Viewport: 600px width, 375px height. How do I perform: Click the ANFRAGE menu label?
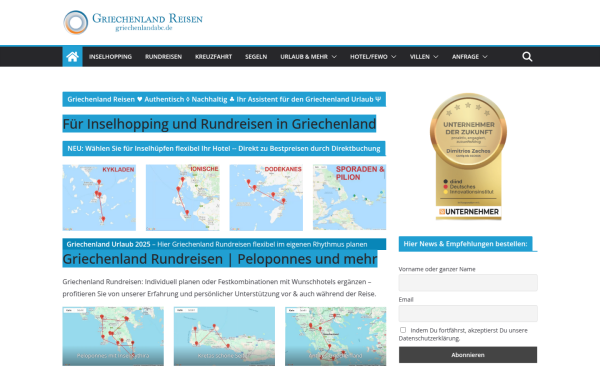(465, 57)
